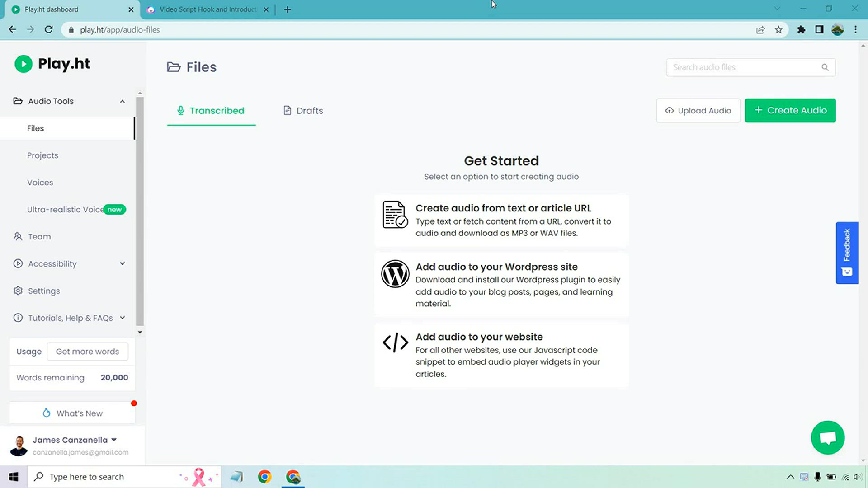This screenshot has width=868, height=488.
Task: Click the code brackets website icon
Action: tap(395, 343)
